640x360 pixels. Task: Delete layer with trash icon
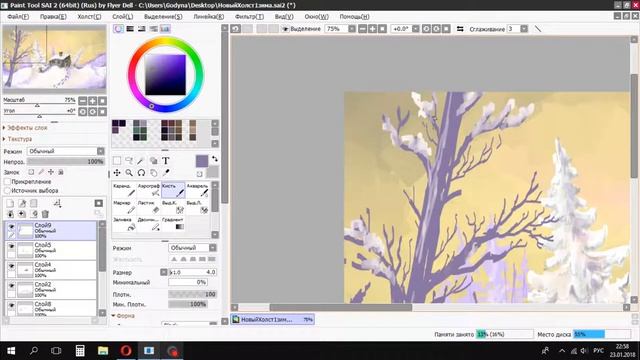coord(45,213)
